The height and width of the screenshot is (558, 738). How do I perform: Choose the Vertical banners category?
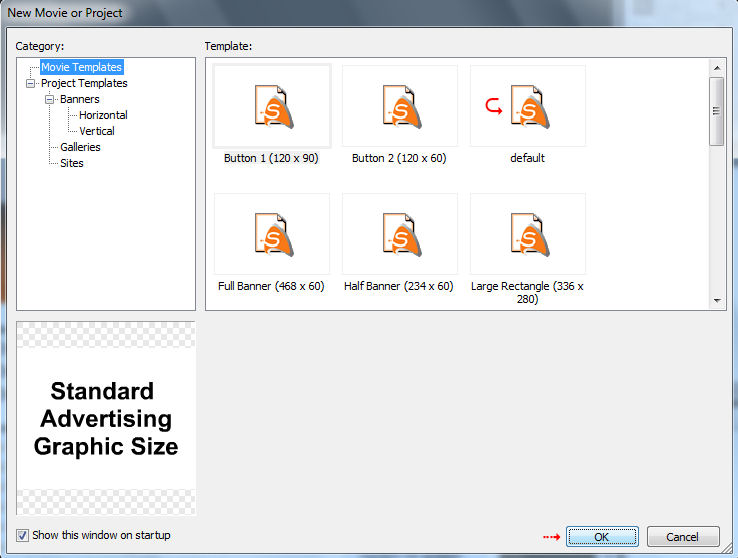96,131
